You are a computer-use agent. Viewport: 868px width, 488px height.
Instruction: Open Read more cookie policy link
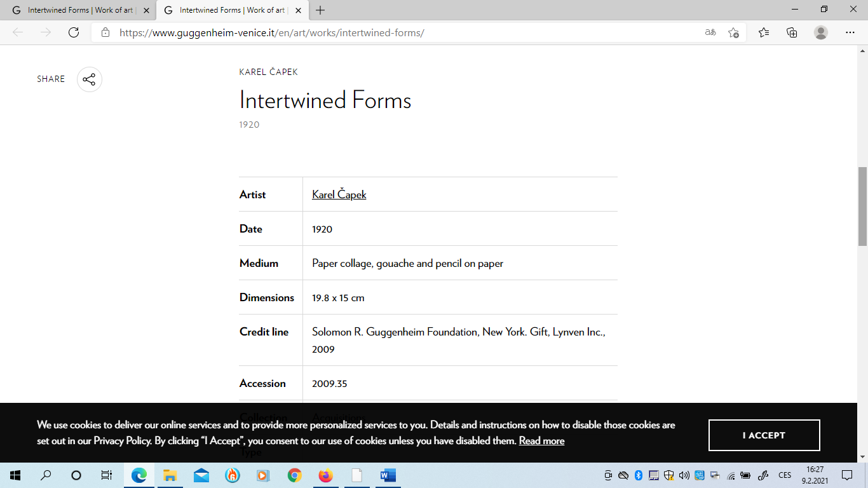click(x=541, y=440)
